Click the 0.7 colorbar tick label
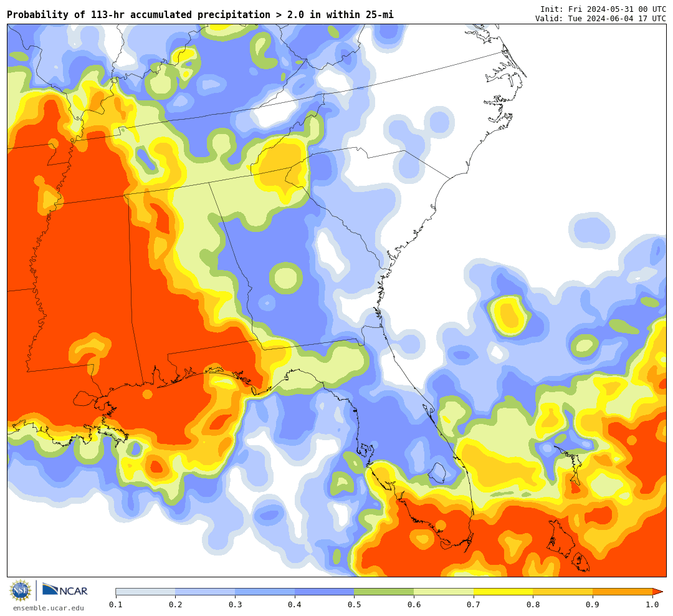Screen dimensions: 673x616 click(474, 605)
